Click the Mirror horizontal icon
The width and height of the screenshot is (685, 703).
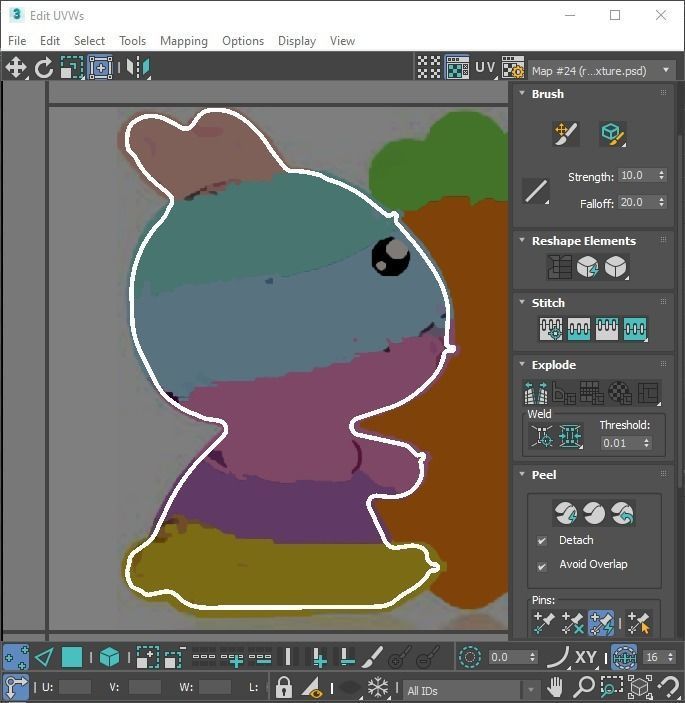click(138, 68)
